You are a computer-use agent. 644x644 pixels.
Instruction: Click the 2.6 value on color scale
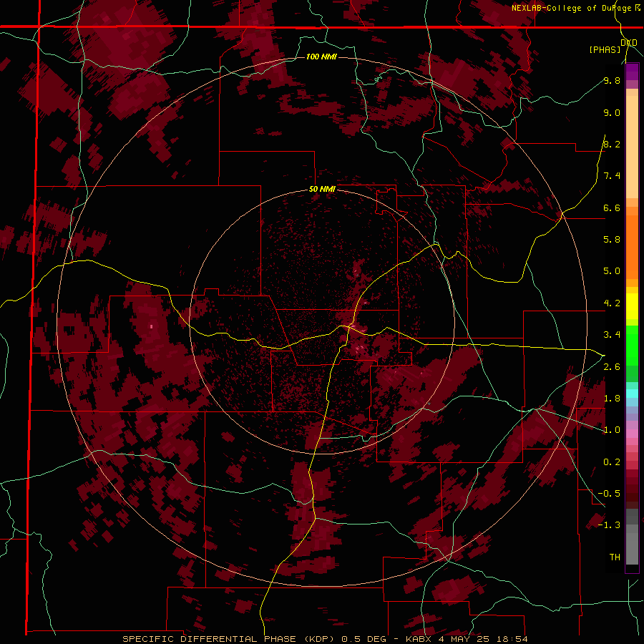pyautogui.click(x=612, y=367)
